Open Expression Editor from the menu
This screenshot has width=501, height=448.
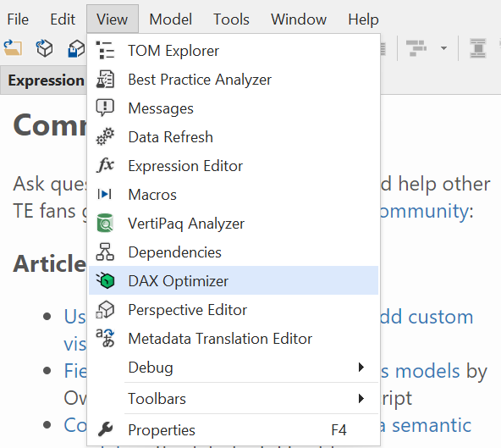234,166
